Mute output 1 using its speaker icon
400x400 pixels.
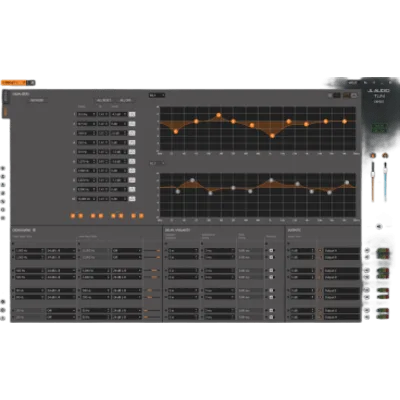coord(367,250)
